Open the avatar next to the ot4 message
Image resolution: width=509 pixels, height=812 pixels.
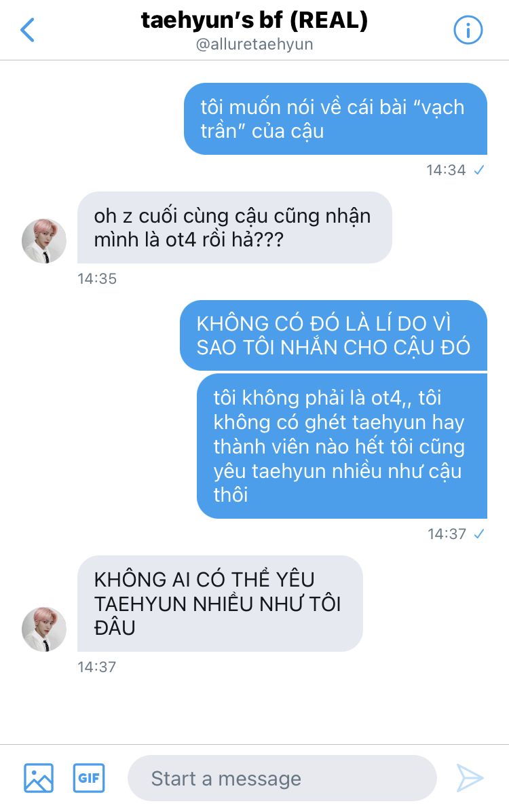tap(44, 241)
